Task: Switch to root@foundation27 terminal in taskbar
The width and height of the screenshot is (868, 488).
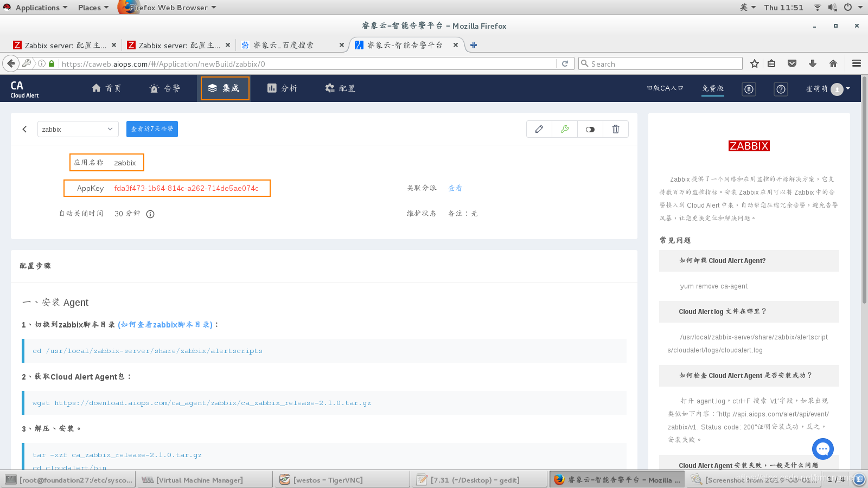Action: pyautogui.click(x=68, y=480)
